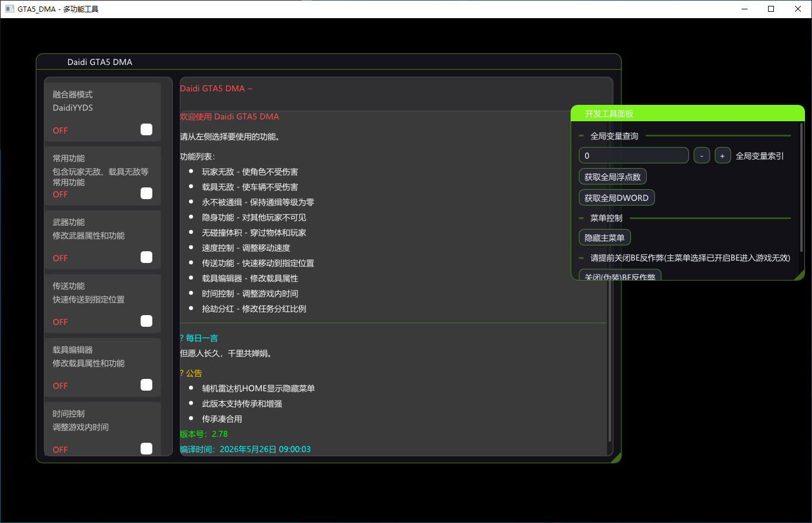Click the 欢迎使用 Daidi GTA5 DMA text
Image resolution: width=812 pixels, height=523 pixels.
click(230, 117)
